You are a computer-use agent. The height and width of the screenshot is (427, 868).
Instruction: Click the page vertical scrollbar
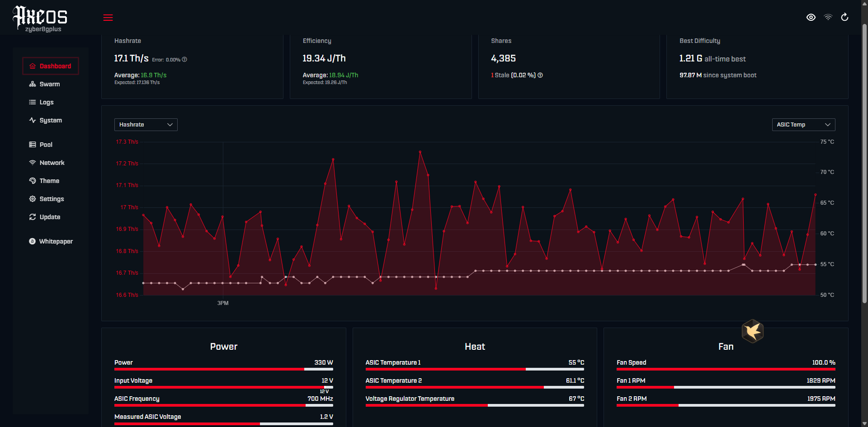(x=864, y=163)
